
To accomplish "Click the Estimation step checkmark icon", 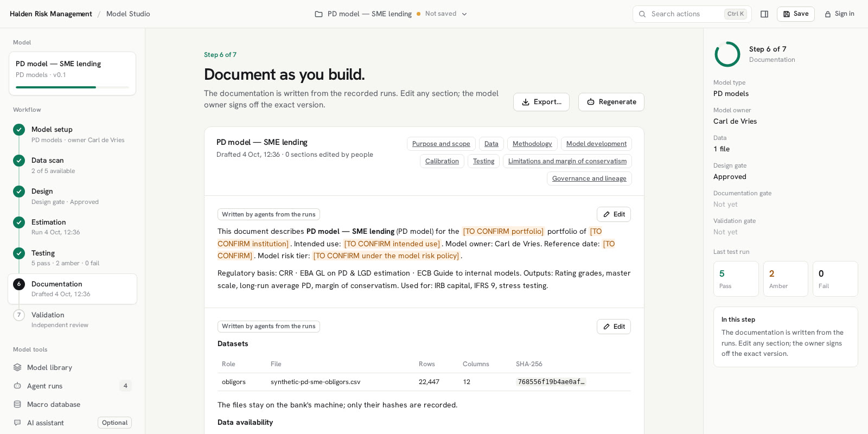I will 19,222.
